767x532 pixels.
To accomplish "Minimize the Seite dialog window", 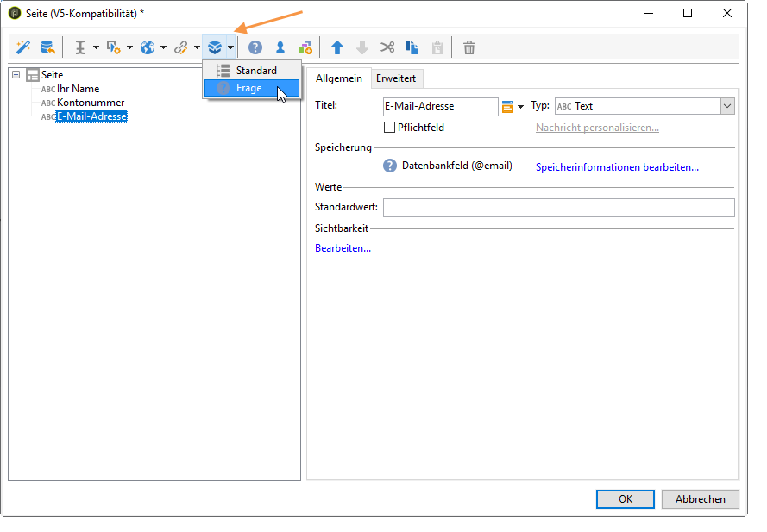I will pyautogui.click(x=649, y=13).
